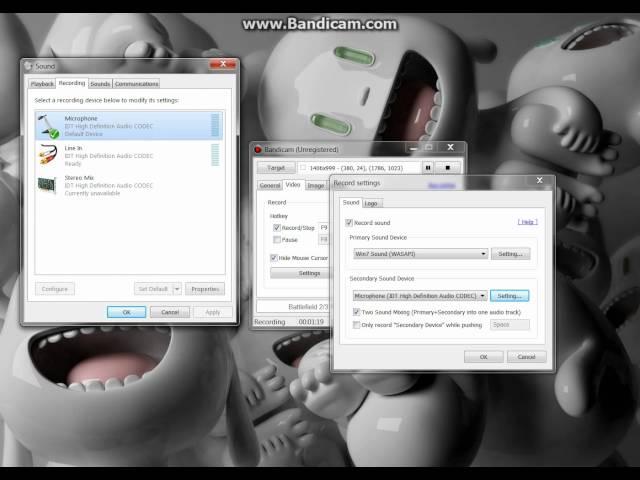640x480 pixels.
Task: Click Cancel in Record settings dialog
Action: click(x=526, y=357)
